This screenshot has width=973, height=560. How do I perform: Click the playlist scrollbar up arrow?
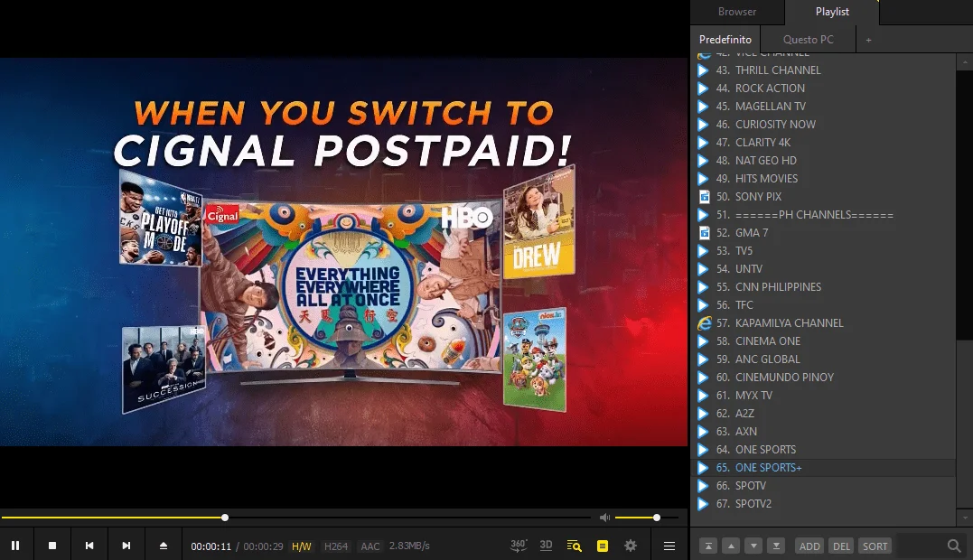coord(965,62)
